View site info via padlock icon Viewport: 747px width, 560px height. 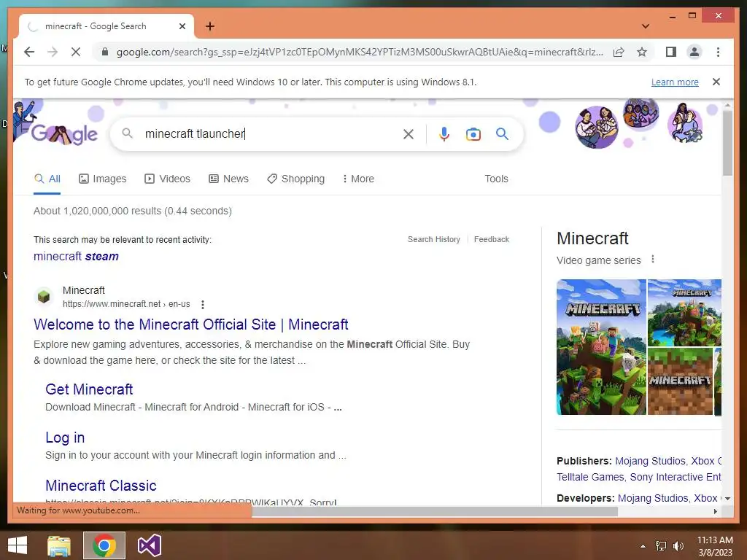(x=105, y=52)
